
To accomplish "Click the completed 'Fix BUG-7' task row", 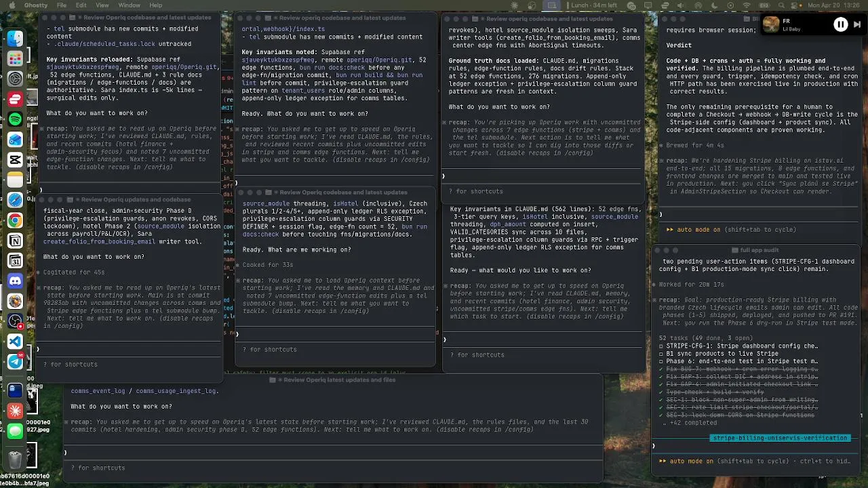I will (738, 369).
